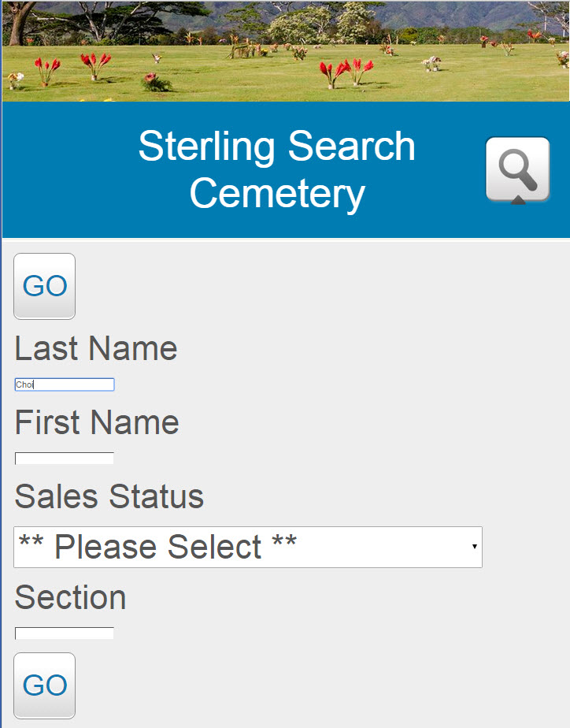Image resolution: width=570 pixels, height=728 pixels.
Task: Click the Last Name label
Action: coord(96,348)
